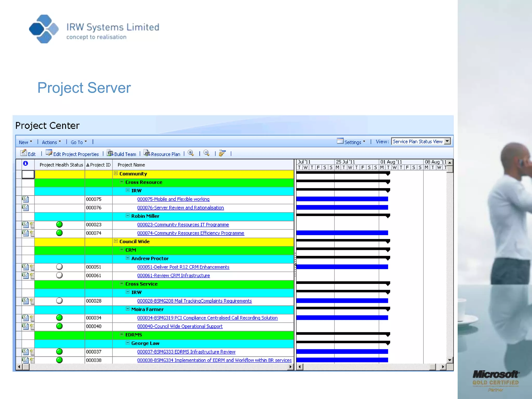The width and height of the screenshot is (532, 399).
Task: Select the empty cell beside Community row
Action: coord(28,174)
